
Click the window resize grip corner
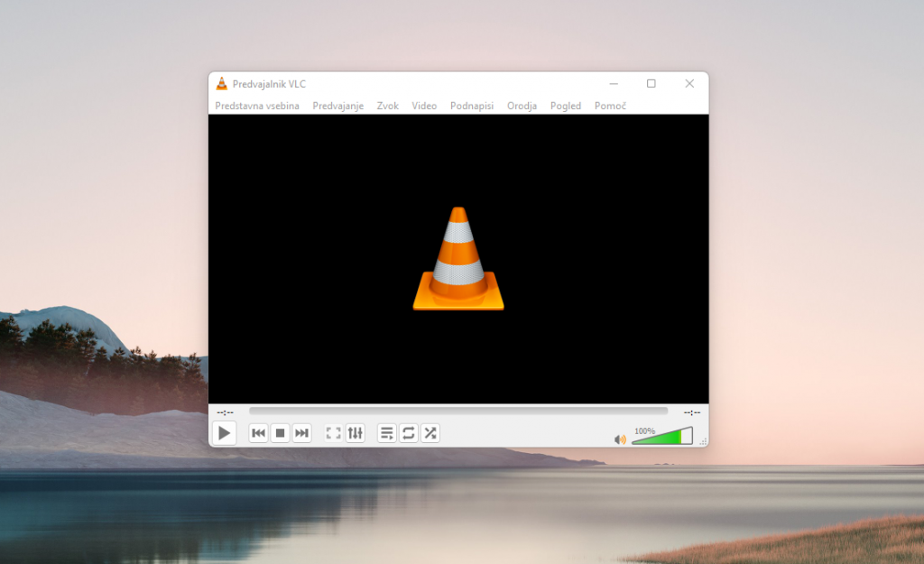pos(703,441)
